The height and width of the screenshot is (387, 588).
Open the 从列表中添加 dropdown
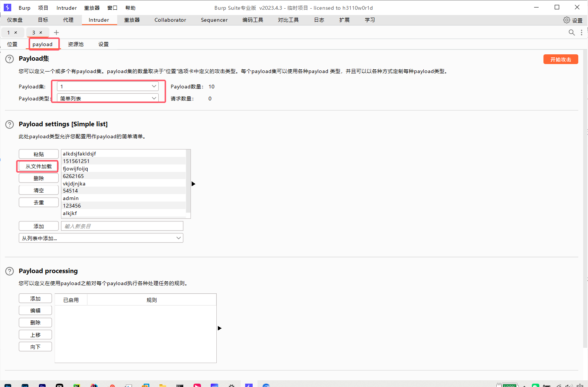[x=101, y=238]
